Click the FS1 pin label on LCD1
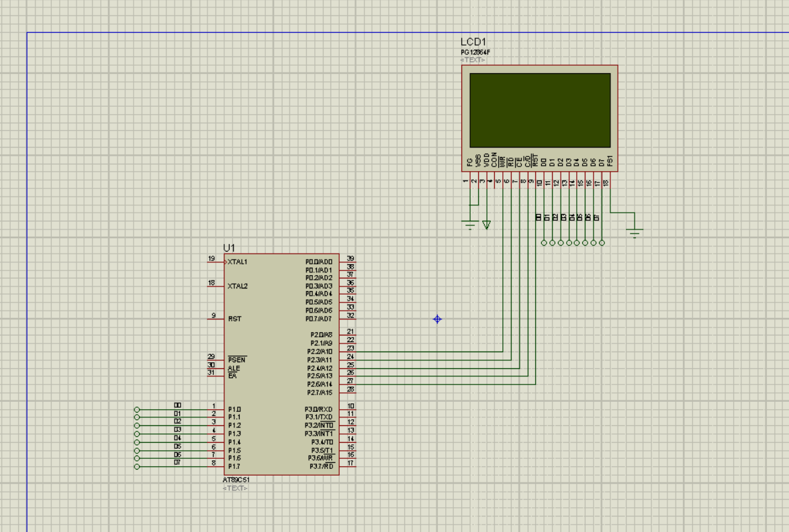The width and height of the screenshot is (789, 532). point(610,161)
